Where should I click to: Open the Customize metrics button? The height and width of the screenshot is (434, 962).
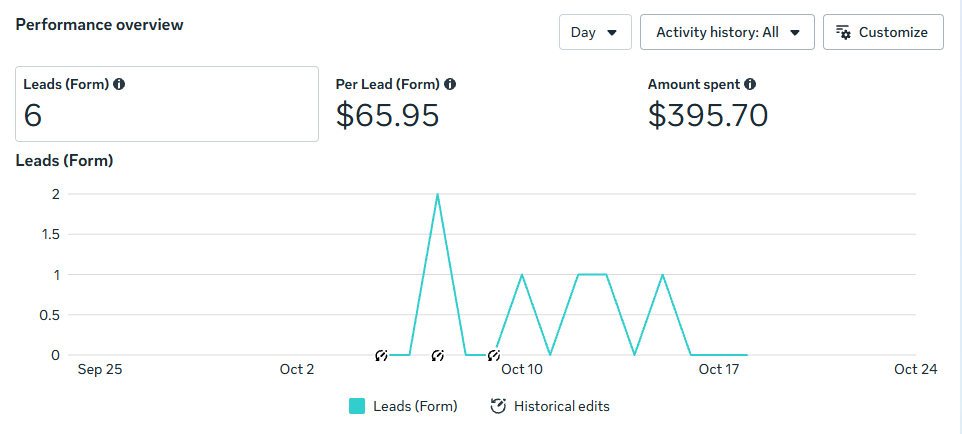[883, 32]
